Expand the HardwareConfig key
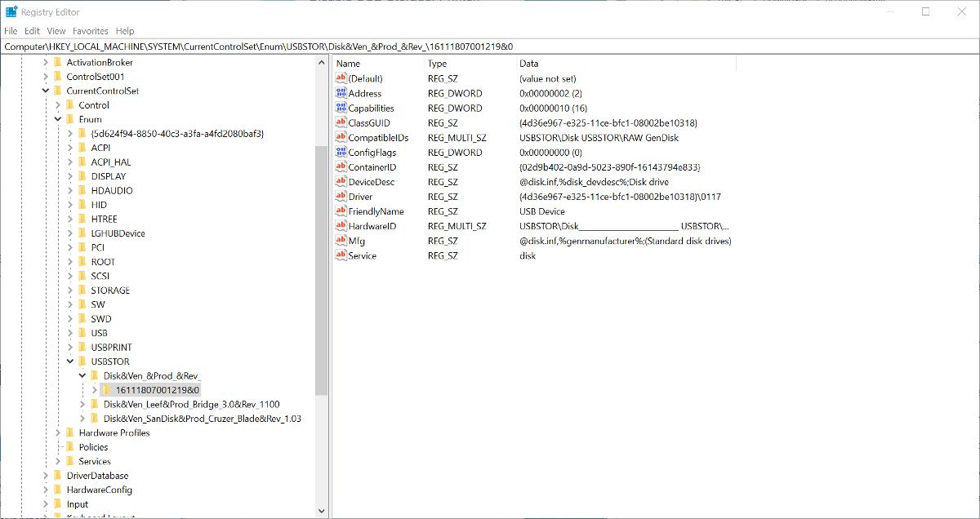Image resolution: width=980 pixels, height=519 pixels. 46,490
